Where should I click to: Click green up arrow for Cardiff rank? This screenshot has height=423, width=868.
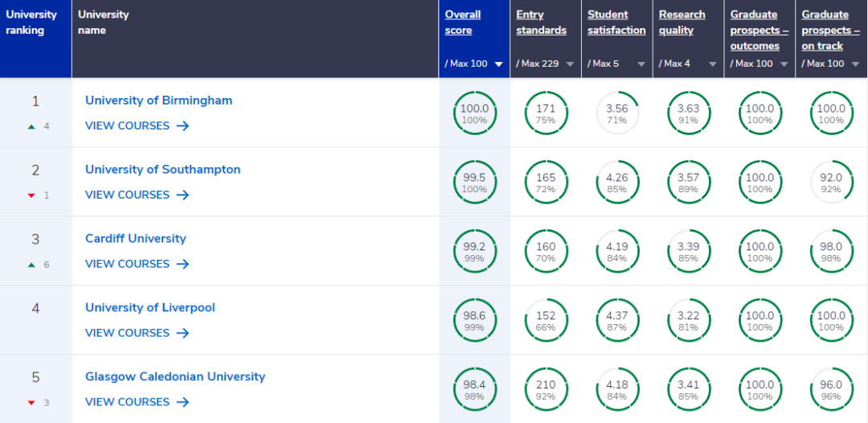(31, 265)
